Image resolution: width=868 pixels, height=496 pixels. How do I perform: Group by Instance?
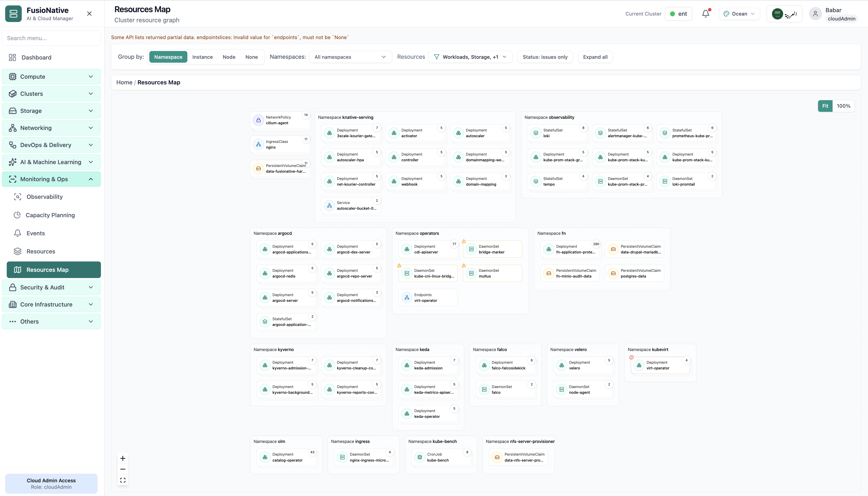click(x=202, y=57)
